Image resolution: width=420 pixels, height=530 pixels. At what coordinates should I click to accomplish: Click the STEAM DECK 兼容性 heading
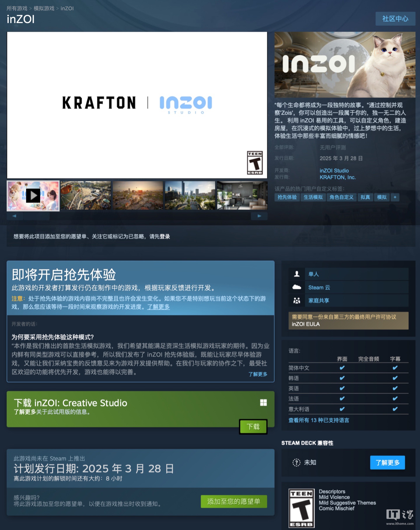pos(307,443)
